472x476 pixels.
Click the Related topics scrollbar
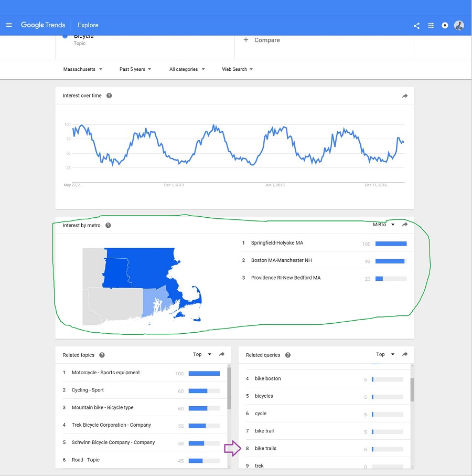pyautogui.click(x=229, y=388)
